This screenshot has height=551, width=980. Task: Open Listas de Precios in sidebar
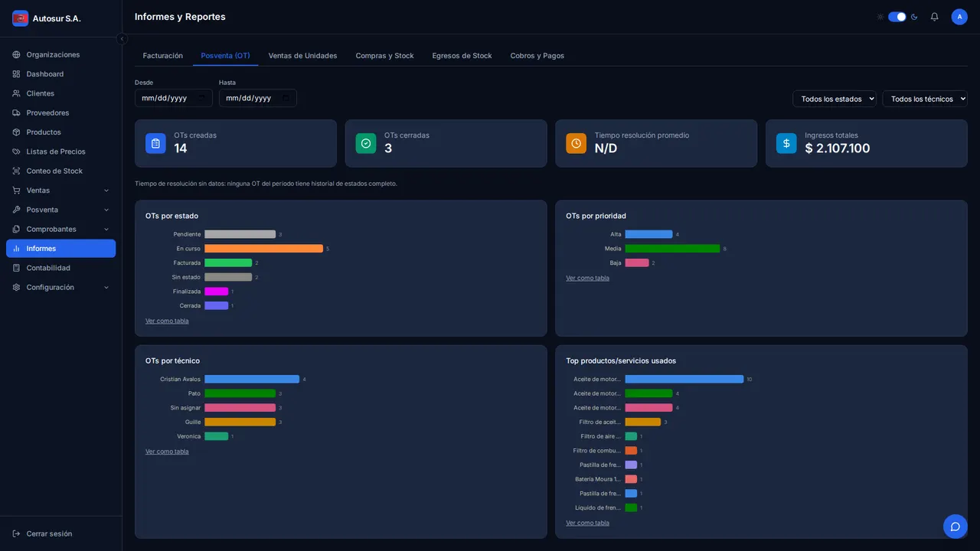pyautogui.click(x=60, y=152)
